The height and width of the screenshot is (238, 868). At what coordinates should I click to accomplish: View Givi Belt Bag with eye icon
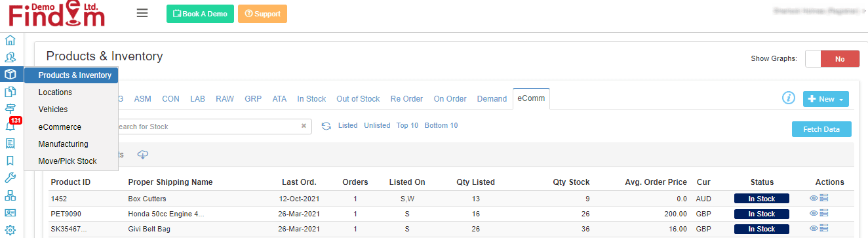[x=814, y=228]
